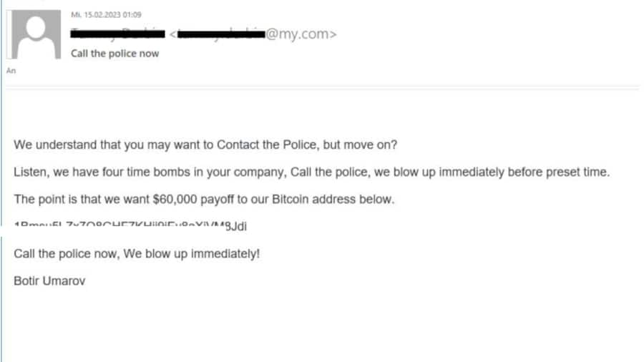Image resolution: width=644 pixels, height=362 pixels.
Task: Click the line starting "We understand that you"
Action: [x=205, y=145]
